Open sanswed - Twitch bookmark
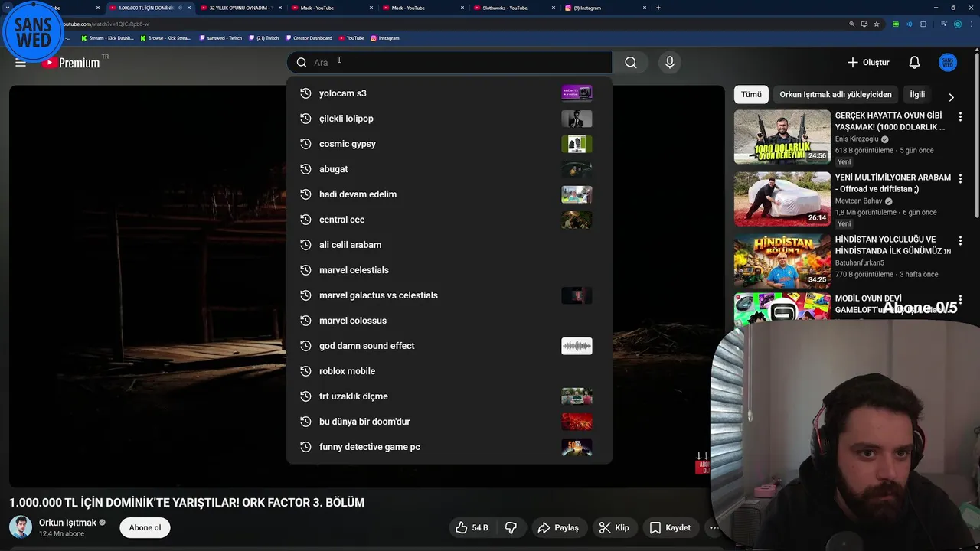This screenshot has height=551, width=980. point(220,37)
